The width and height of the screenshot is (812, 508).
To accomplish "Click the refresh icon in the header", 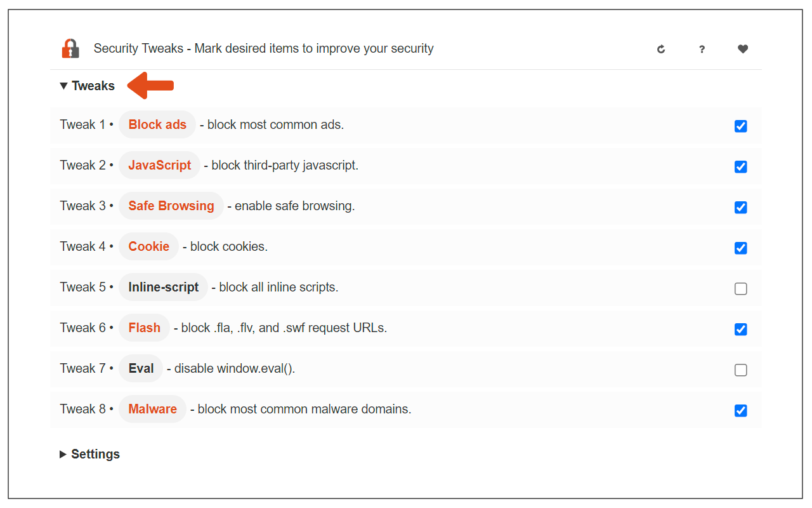I will pyautogui.click(x=661, y=49).
